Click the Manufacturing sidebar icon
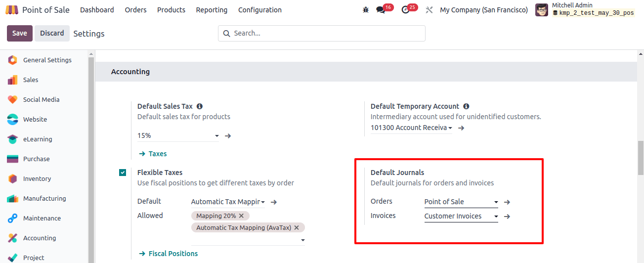 coord(12,198)
